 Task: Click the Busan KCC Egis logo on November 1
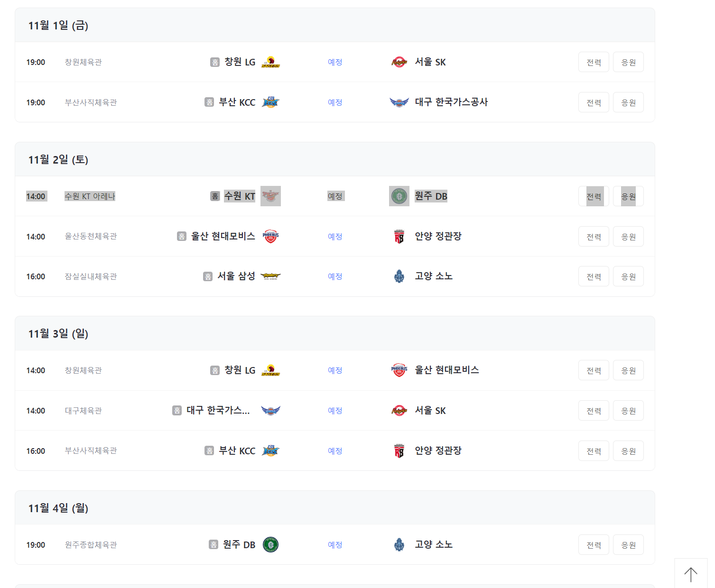(x=270, y=102)
